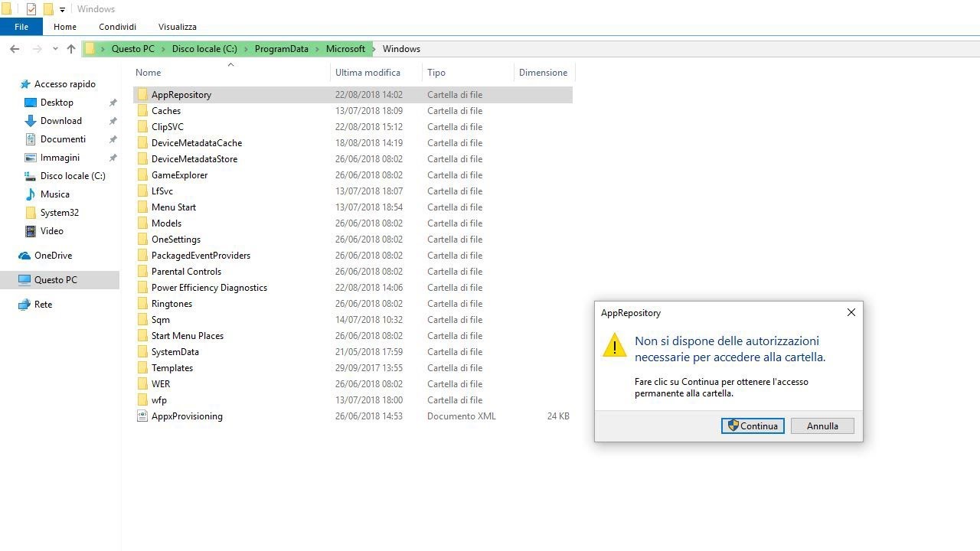Select the SystemData folder name
The height and width of the screenshot is (551, 980).
(175, 352)
